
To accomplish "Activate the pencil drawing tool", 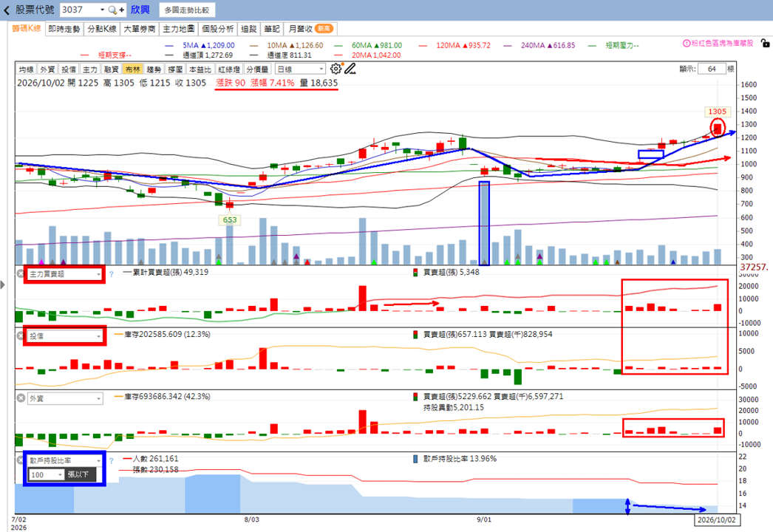I will coord(350,69).
